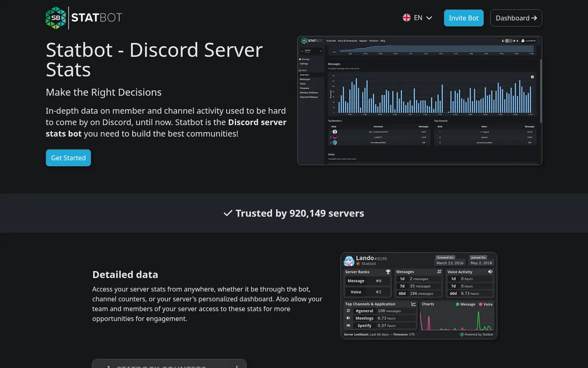Toggle the dark mode switch in the dashboard preview
The image size is (588, 368).
click(x=509, y=40)
